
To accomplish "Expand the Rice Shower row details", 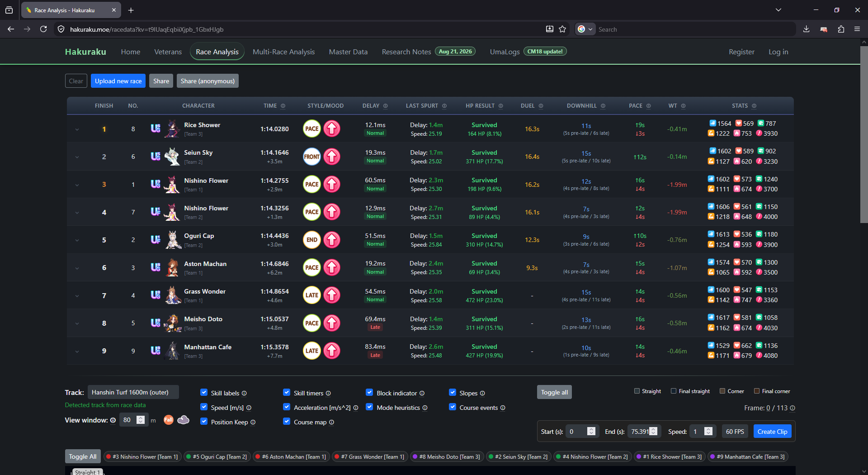I will 77,129.
